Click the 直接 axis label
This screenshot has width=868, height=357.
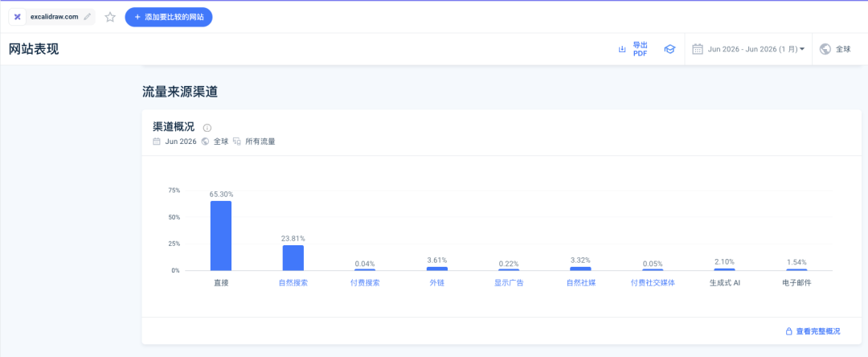click(221, 283)
